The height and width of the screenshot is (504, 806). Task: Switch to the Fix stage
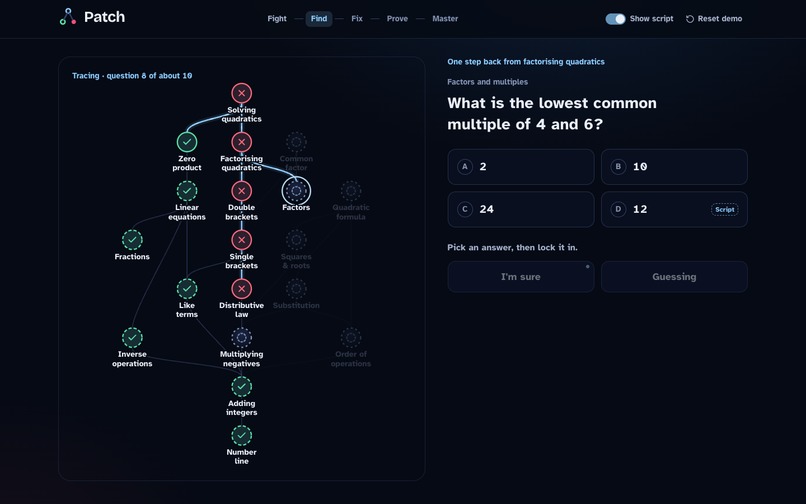[357, 19]
